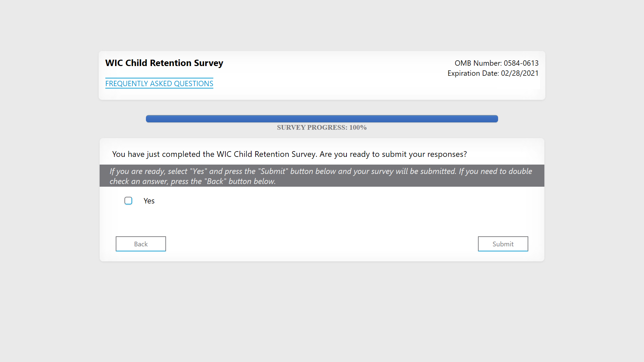This screenshot has width=644, height=362.
Task: Click the Survey Progress 100% label
Action: (x=322, y=127)
